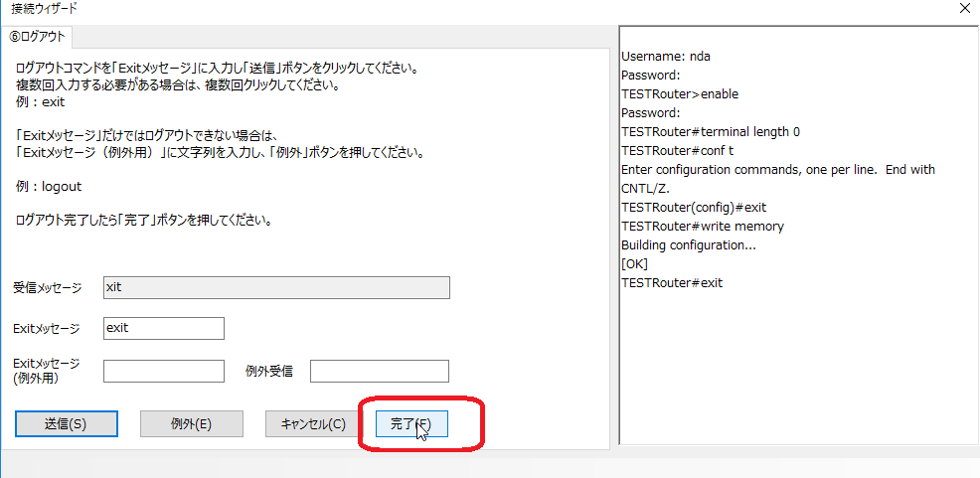Screen dimensions: 980x478
Task: Click the '例：logout' example text
Action: point(49,186)
